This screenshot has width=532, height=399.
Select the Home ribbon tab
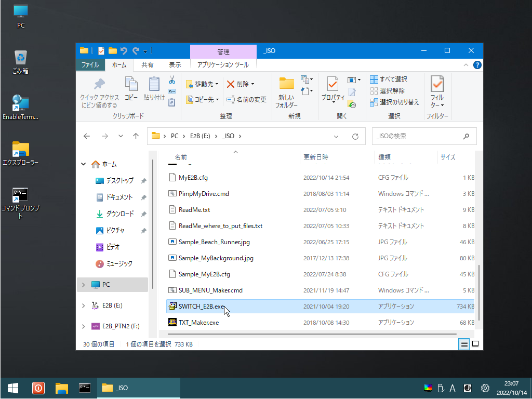tap(119, 65)
